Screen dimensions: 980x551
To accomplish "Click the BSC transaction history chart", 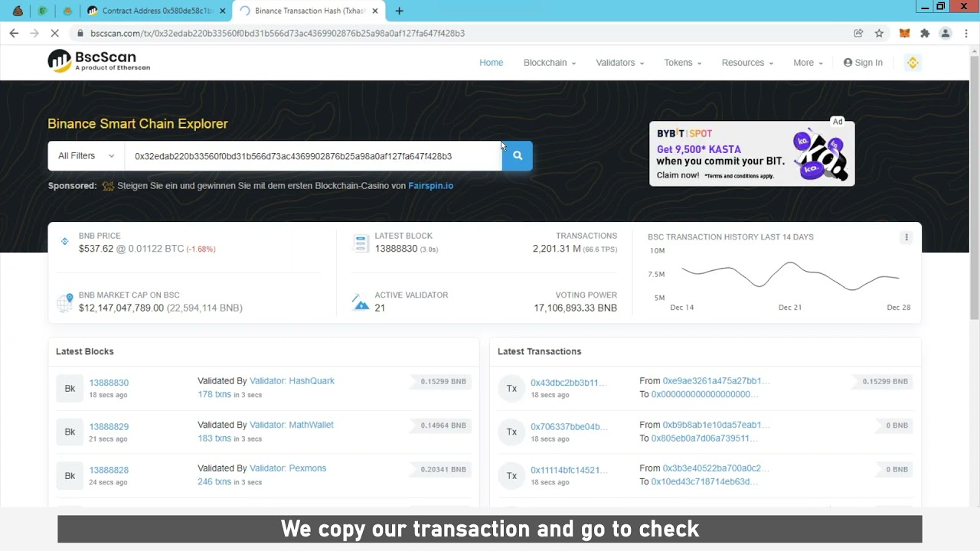I will click(790, 277).
